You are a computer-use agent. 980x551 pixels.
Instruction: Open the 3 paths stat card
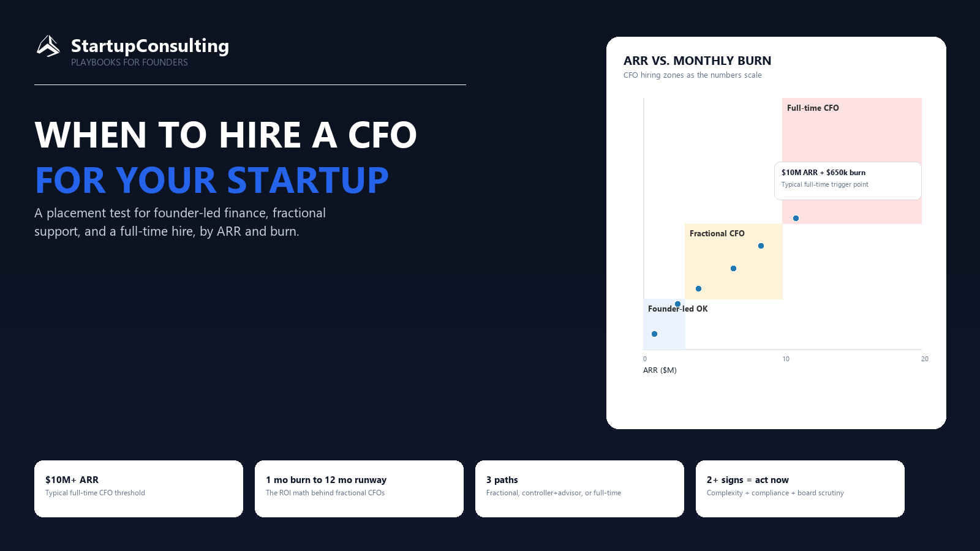click(x=579, y=489)
